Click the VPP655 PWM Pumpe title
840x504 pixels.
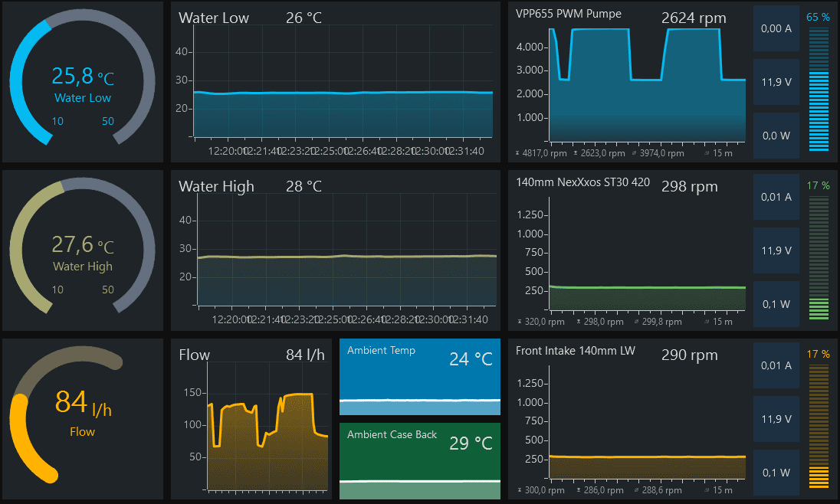[569, 14]
